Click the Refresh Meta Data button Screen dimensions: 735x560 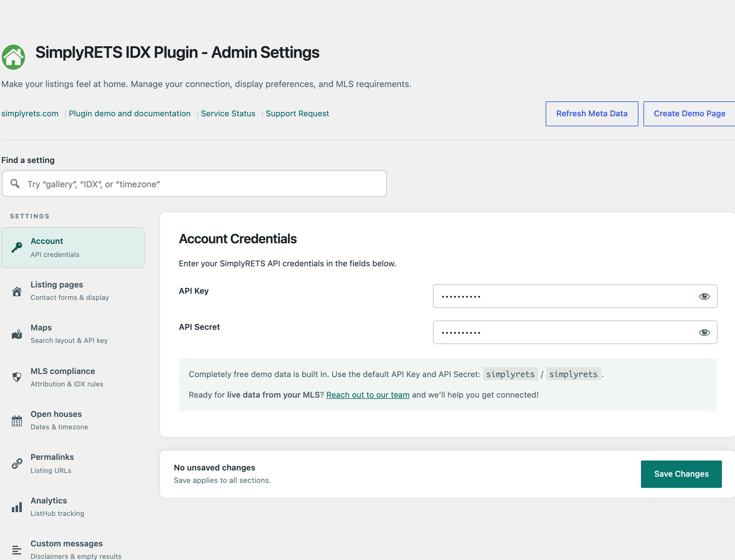click(592, 114)
